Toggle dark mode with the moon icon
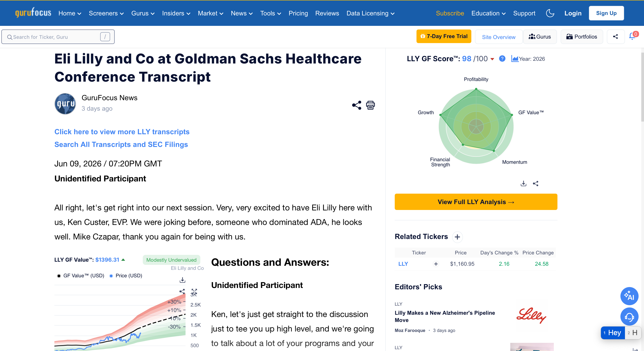 (550, 13)
